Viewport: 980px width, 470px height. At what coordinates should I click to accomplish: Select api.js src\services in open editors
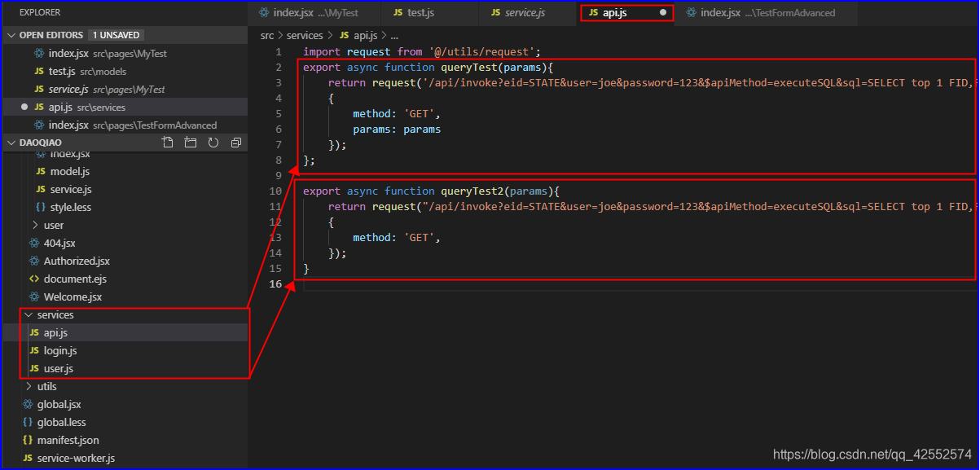124,108
